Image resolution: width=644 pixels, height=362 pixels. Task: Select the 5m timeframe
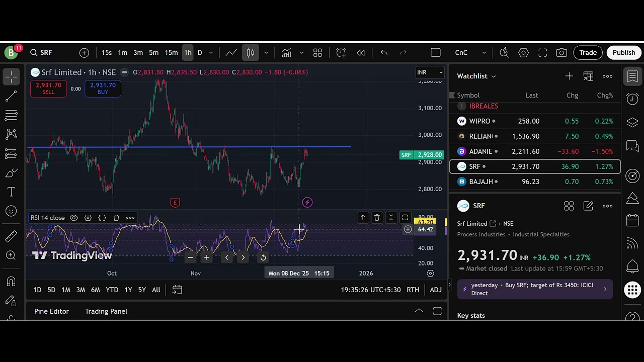153,52
